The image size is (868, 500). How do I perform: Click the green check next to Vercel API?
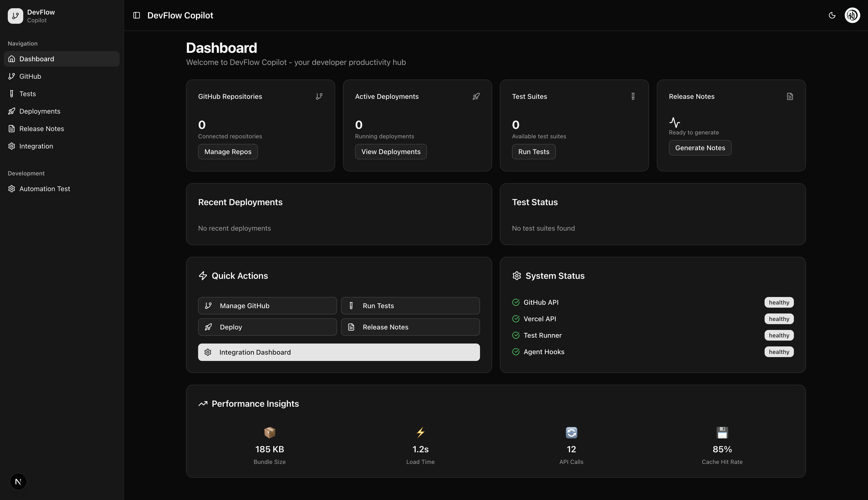point(516,319)
